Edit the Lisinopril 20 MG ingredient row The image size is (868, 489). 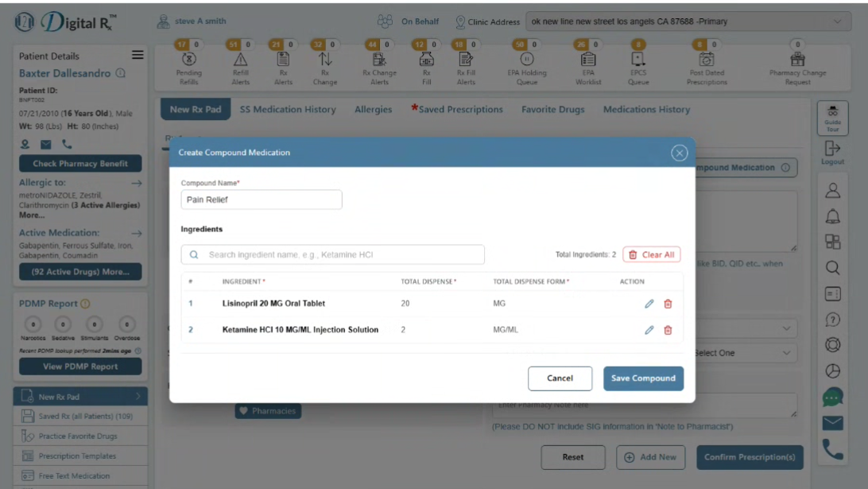[x=649, y=304]
